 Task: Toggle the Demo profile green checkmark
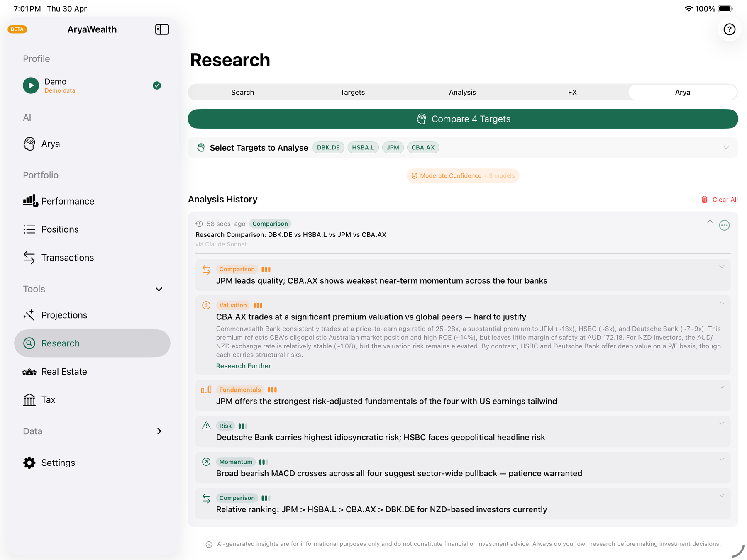tap(157, 85)
